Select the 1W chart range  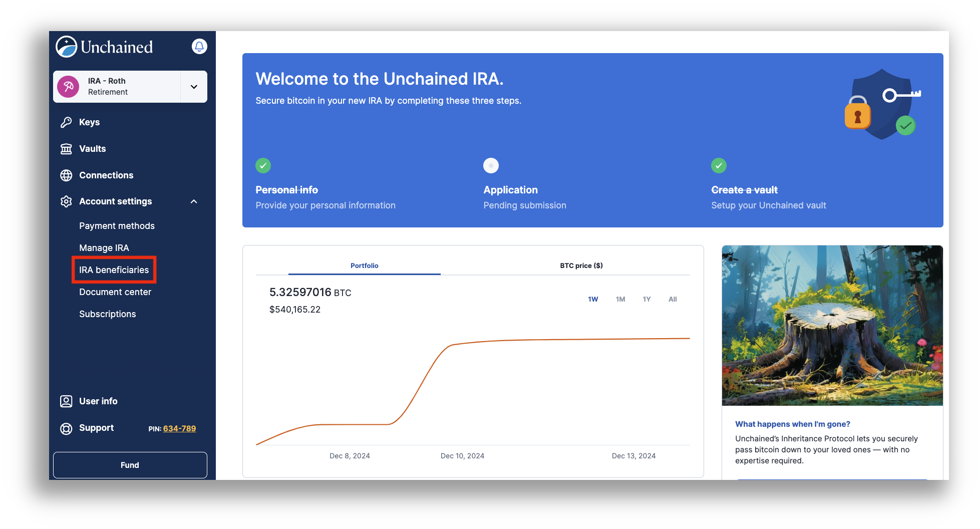tap(593, 299)
